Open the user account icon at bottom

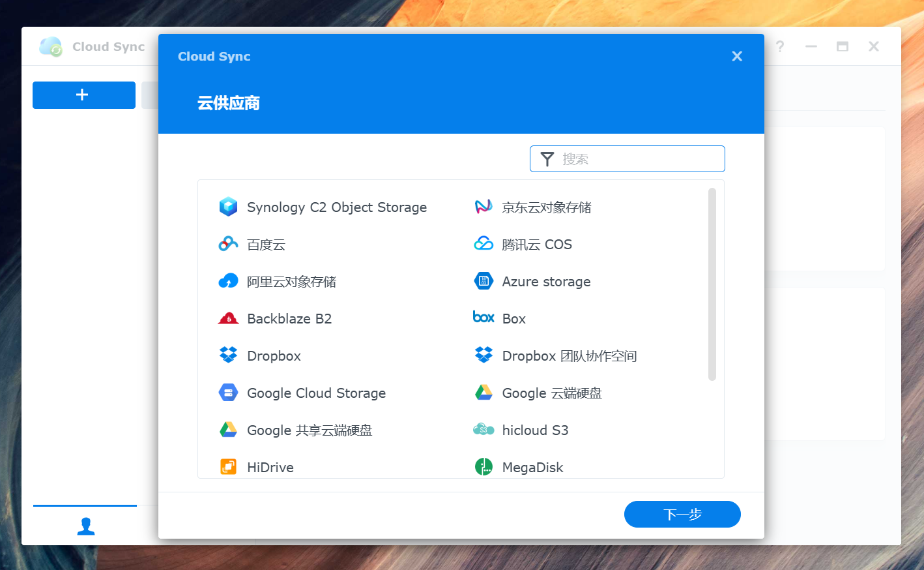point(86,526)
